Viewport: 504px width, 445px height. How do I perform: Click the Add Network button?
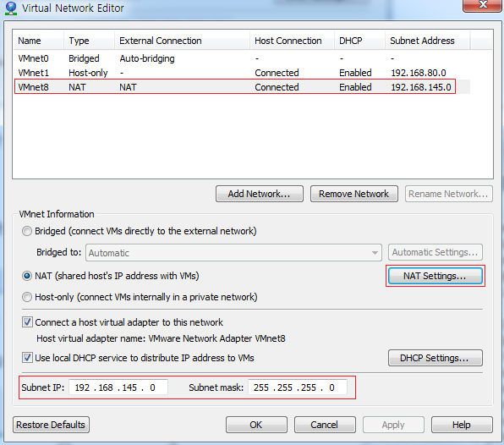pos(260,194)
